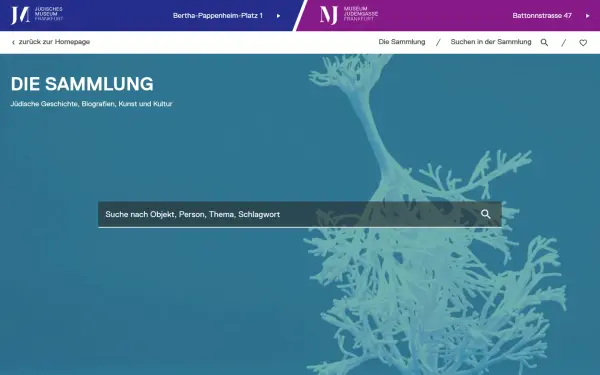This screenshot has width=600, height=375.
Task: Click the arrow next to Bertha-Pappenheim-Platz 1
Action: click(279, 16)
